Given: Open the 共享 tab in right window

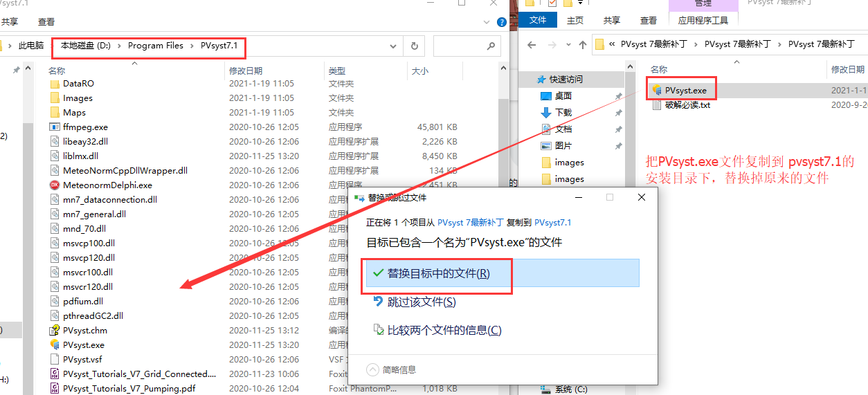Looking at the screenshot, I should point(612,21).
